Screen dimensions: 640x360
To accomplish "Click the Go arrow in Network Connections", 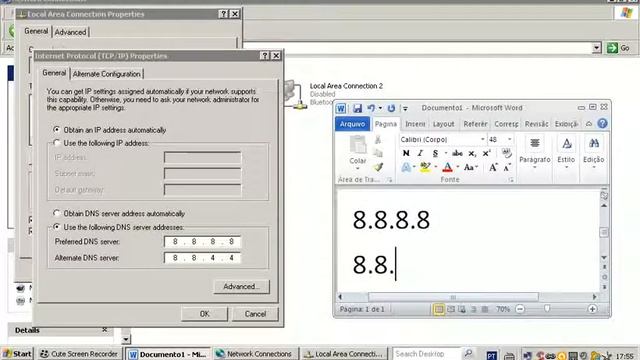I will [612, 48].
